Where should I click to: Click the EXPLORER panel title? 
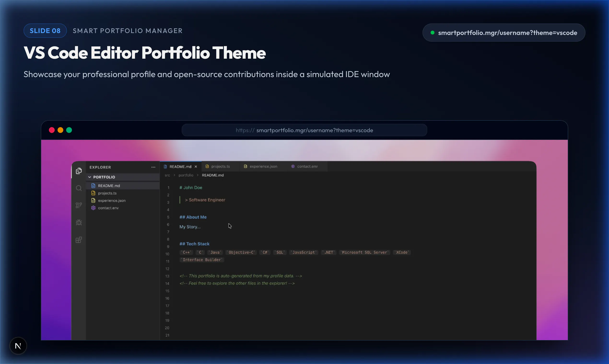100,167
